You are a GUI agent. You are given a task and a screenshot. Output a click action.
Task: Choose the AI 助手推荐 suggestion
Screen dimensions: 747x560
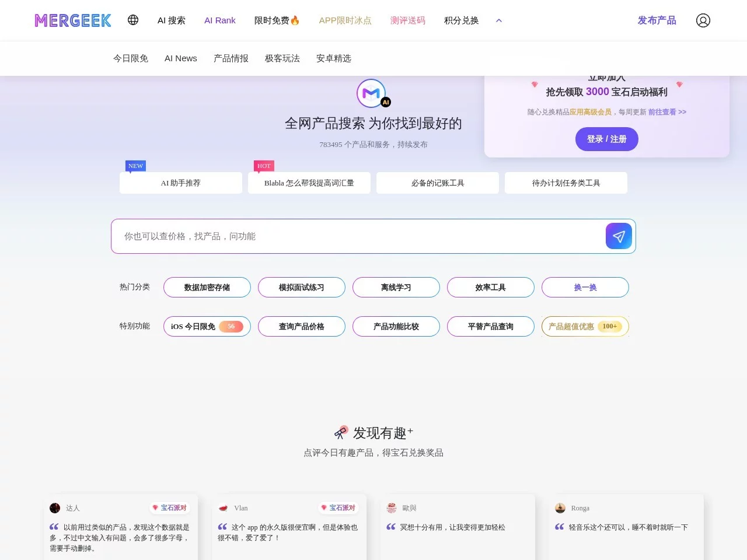pos(181,183)
